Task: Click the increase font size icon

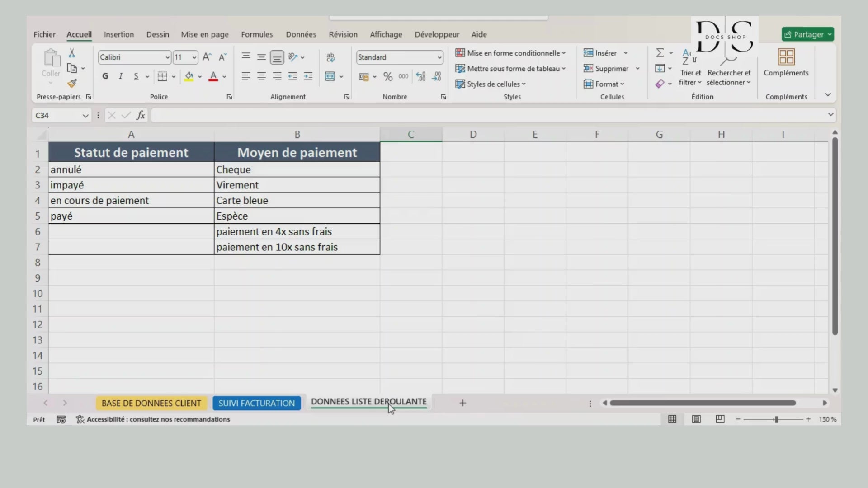Action: point(207,57)
